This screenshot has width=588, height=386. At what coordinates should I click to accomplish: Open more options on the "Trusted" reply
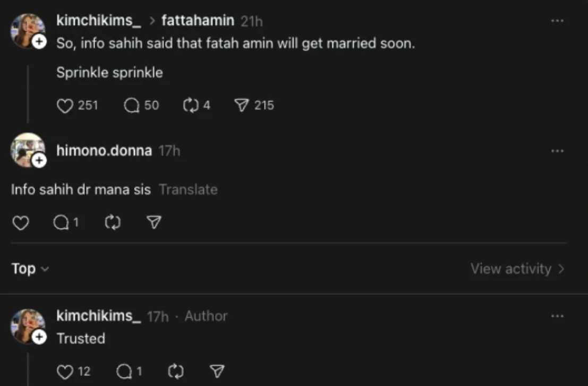tap(557, 316)
